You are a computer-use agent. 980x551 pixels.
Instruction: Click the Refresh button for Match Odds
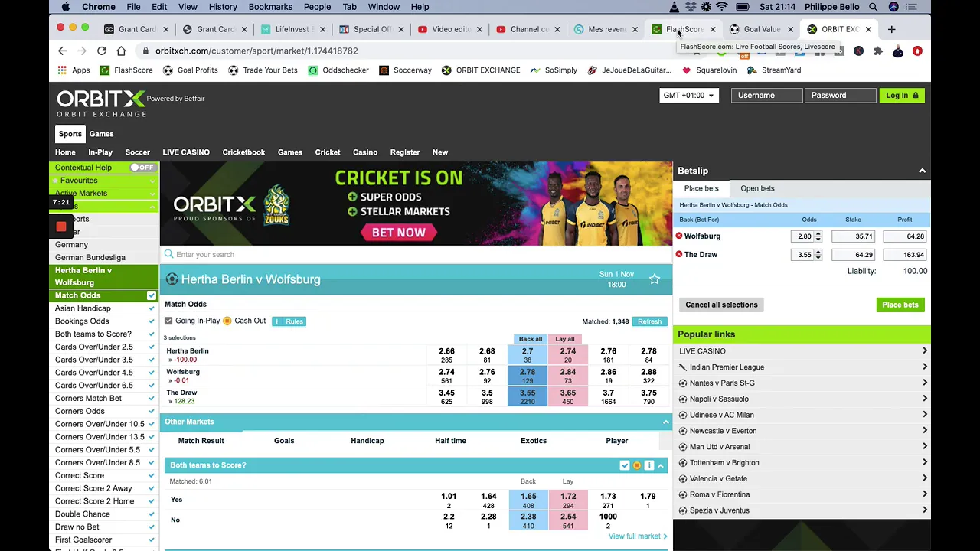[x=649, y=321]
